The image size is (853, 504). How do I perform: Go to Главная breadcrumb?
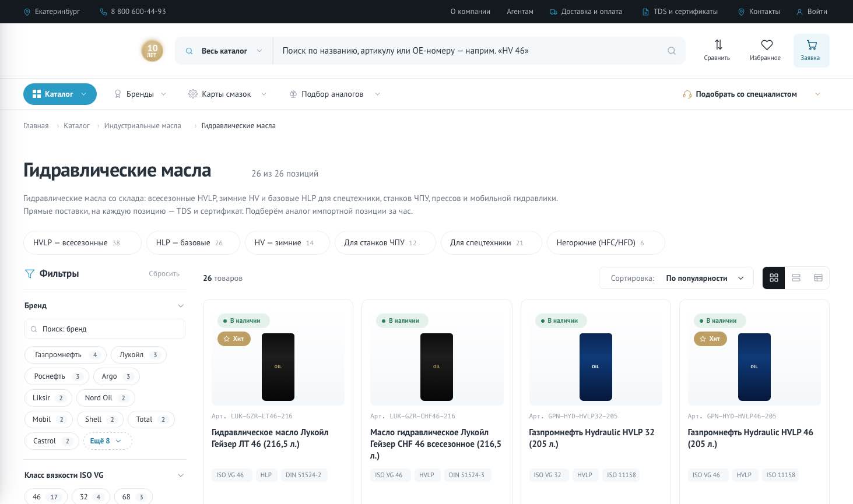[x=36, y=126]
